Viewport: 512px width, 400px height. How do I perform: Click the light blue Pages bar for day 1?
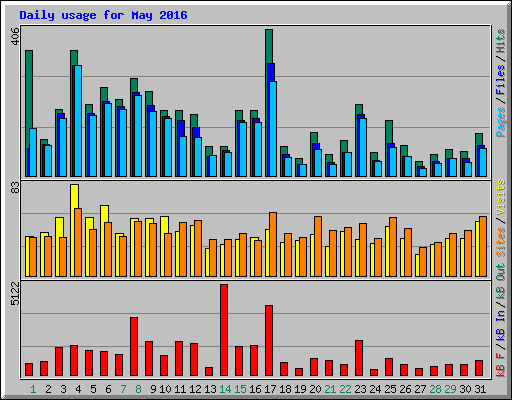(x=33, y=152)
